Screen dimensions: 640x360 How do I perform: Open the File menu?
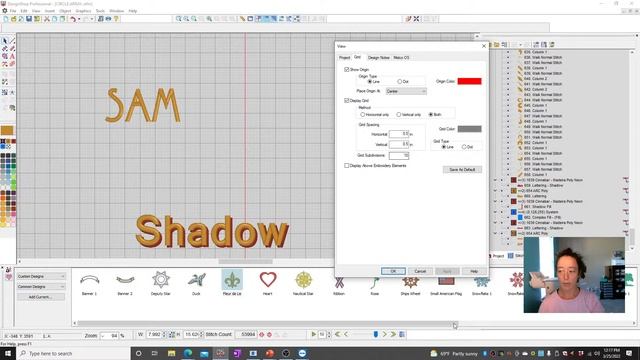click(x=13, y=11)
